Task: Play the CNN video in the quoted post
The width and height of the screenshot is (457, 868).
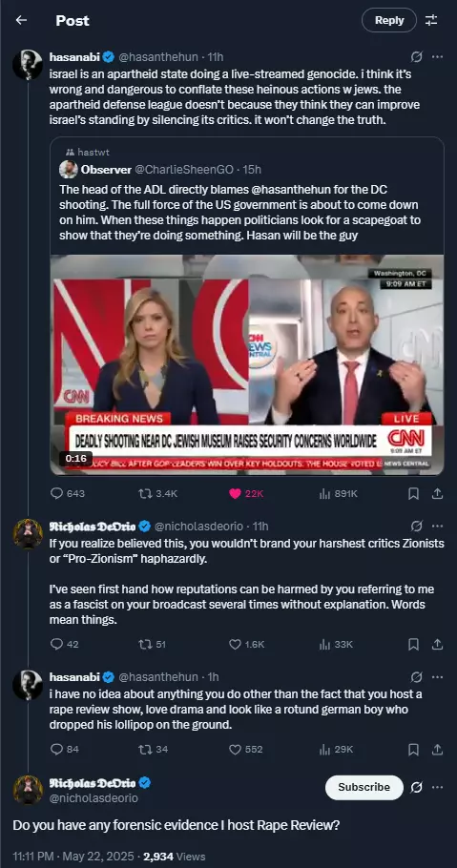Action: pos(246,364)
